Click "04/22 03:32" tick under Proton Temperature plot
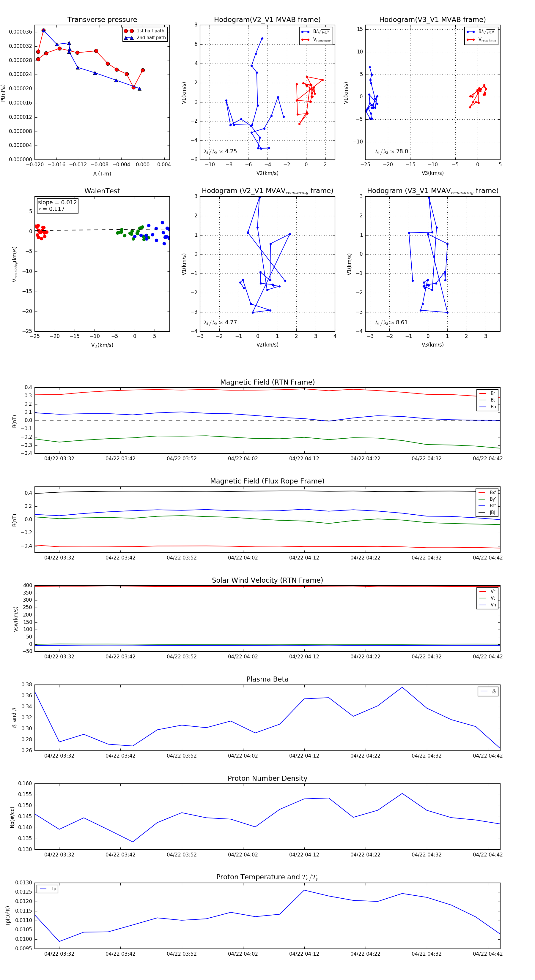The image size is (535, 980). click(x=59, y=954)
